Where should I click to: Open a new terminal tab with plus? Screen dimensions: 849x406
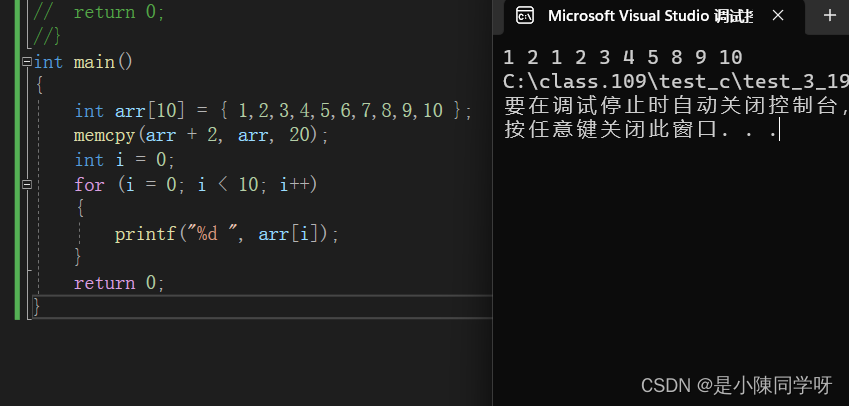(x=830, y=16)
